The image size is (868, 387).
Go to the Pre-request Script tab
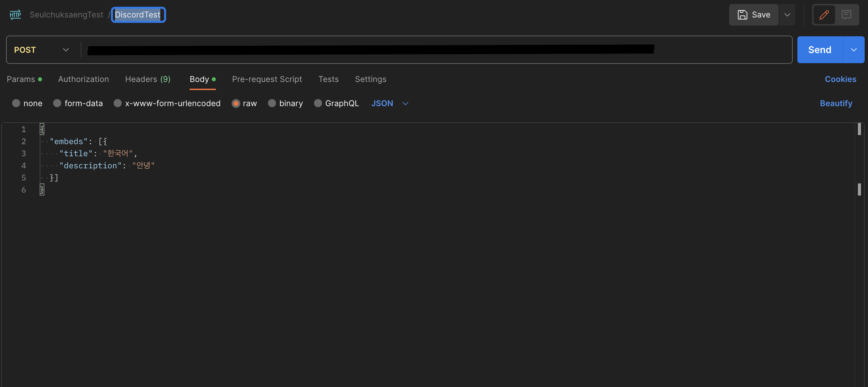tap(267, 79)
